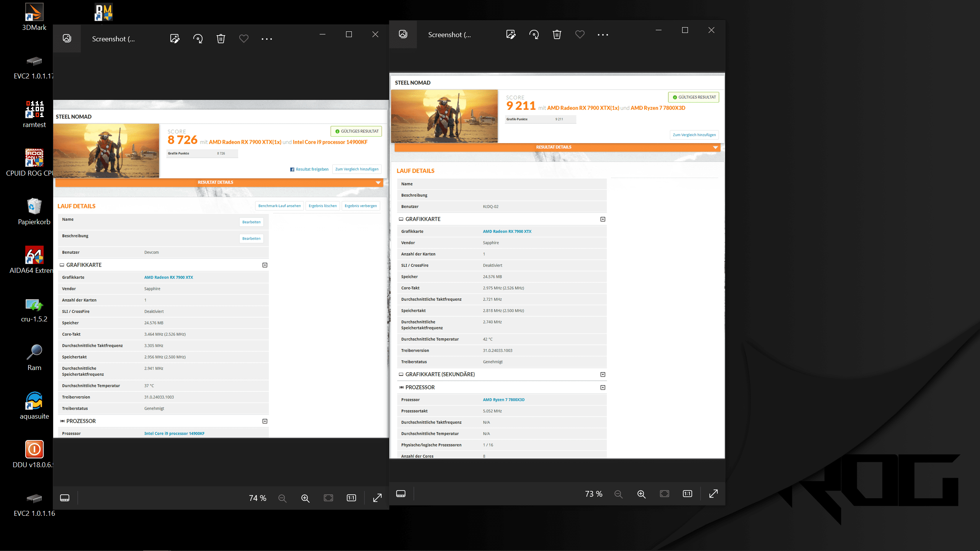Screen dimensions: 980x551
Task: Expand GRAFIKKARTE (SEKUNDÄRE) section
Action: (x=603, y=374)
